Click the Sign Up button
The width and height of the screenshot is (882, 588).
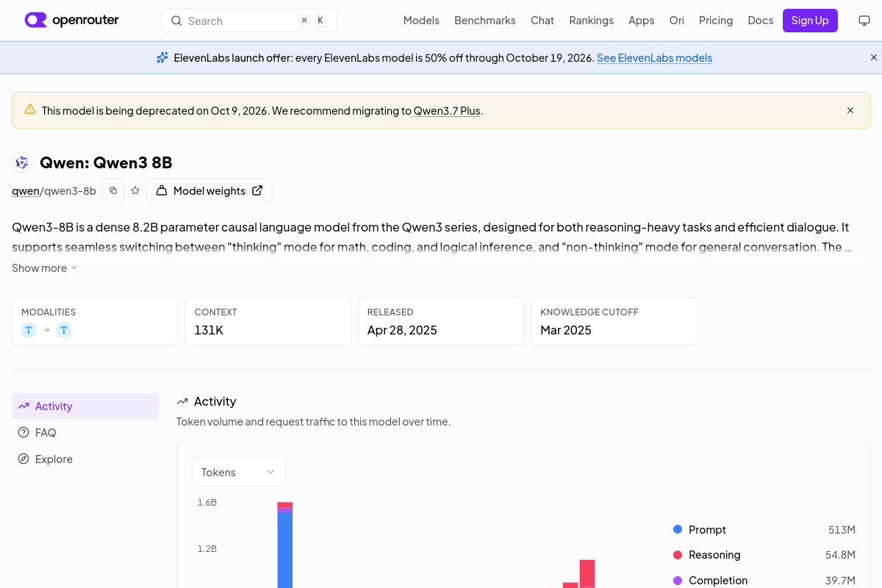click(810, 21)
